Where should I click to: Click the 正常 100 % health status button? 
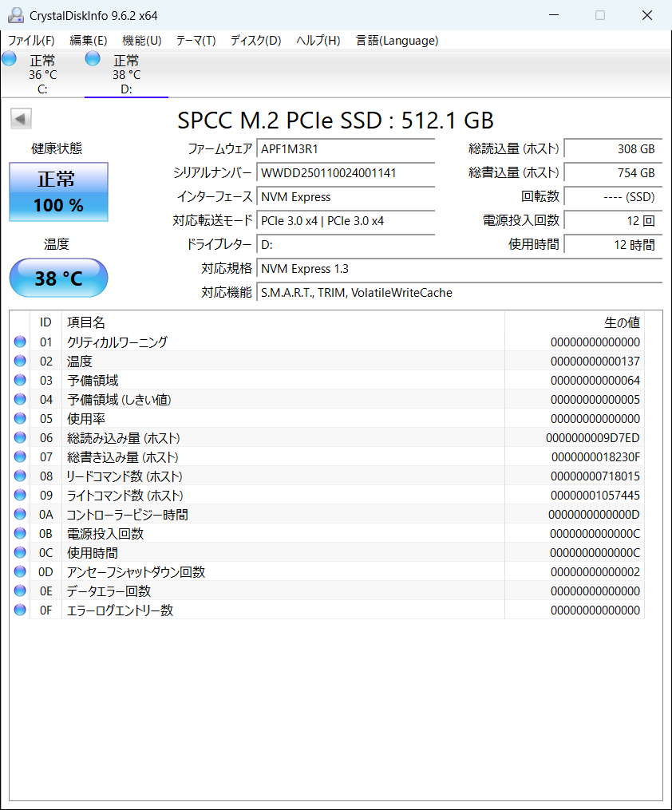point(59,192)
